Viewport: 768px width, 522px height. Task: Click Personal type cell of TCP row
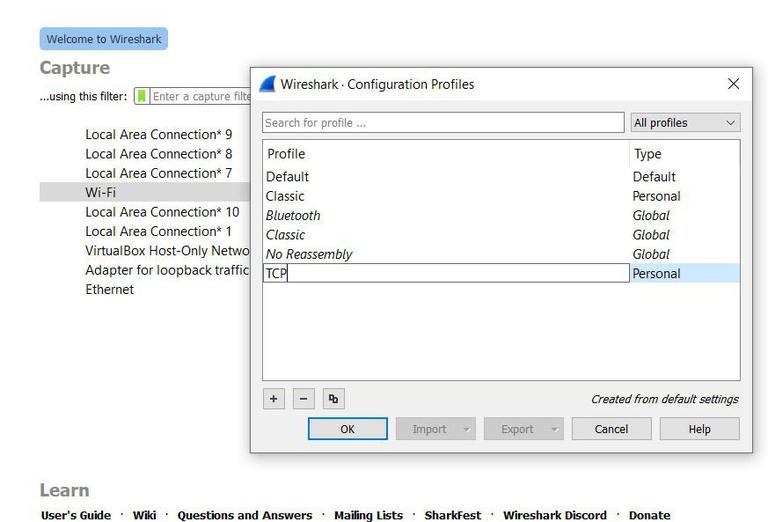click(x=685, y=273)
